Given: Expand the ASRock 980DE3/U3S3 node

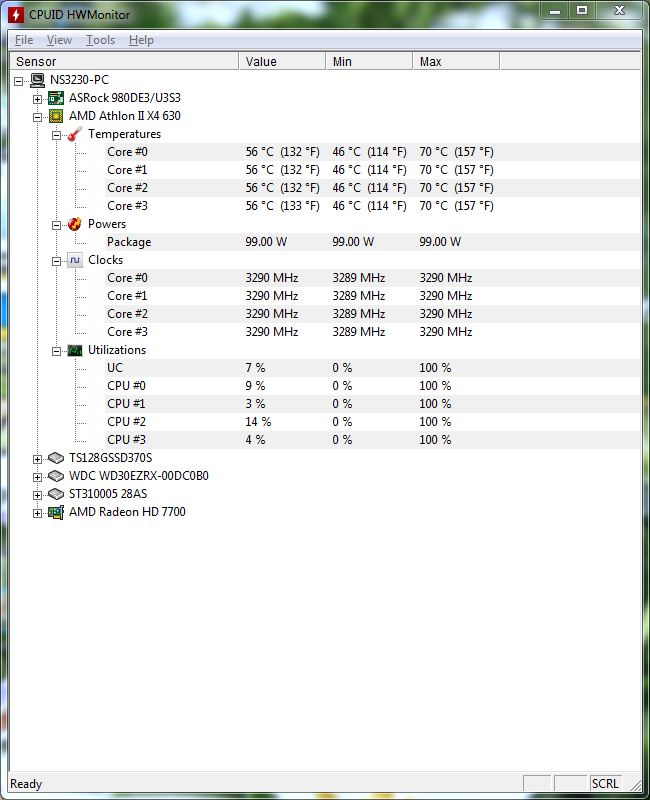Looking at the screenshot, I should coord(38,98).
